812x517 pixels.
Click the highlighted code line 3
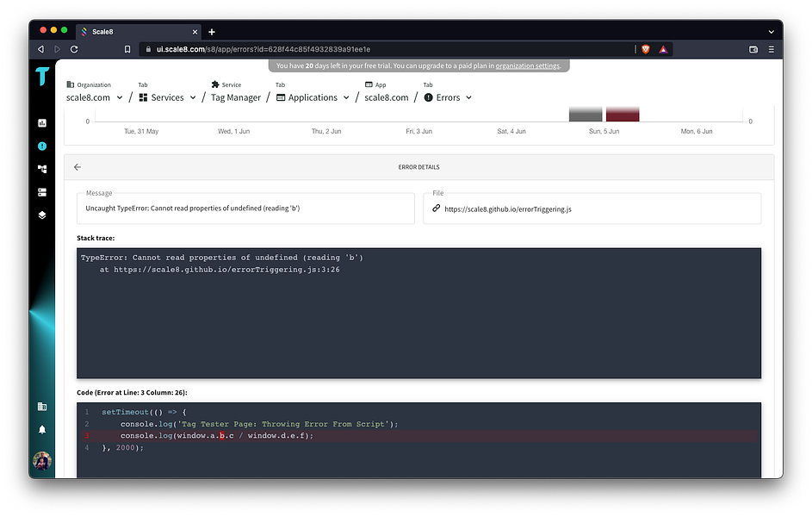tap(418, 436)
